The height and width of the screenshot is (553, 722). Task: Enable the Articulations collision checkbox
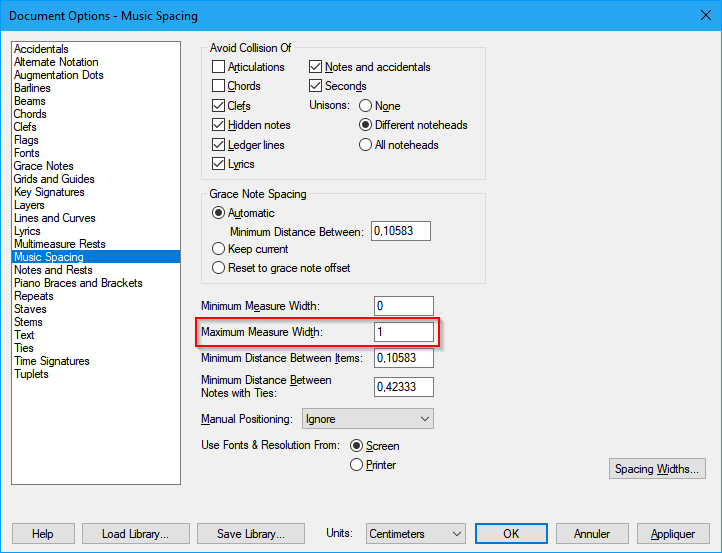[219, 67]
